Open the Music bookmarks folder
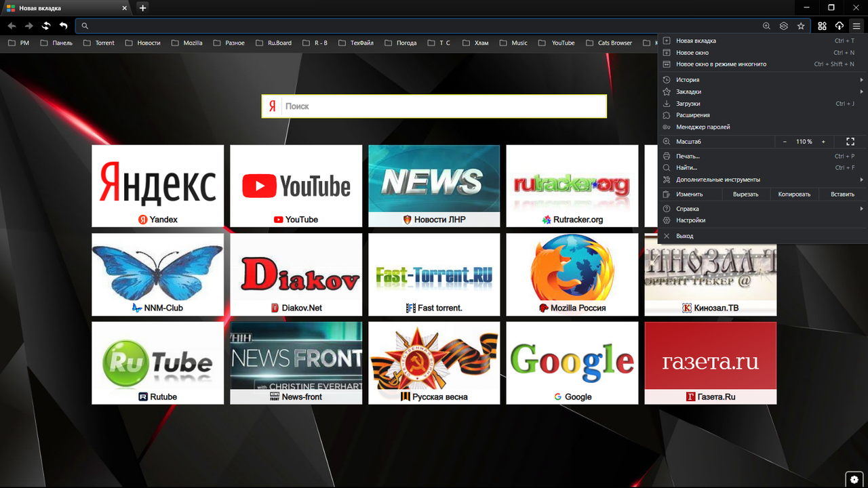This screenshot has width=868, height=488. tap(513, 43)
